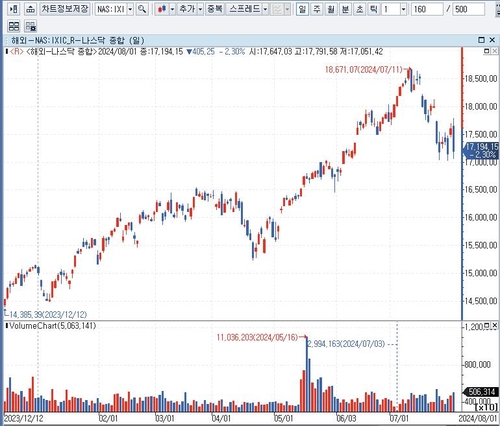Open the interval value dropdown showing 1

[403, 9]
